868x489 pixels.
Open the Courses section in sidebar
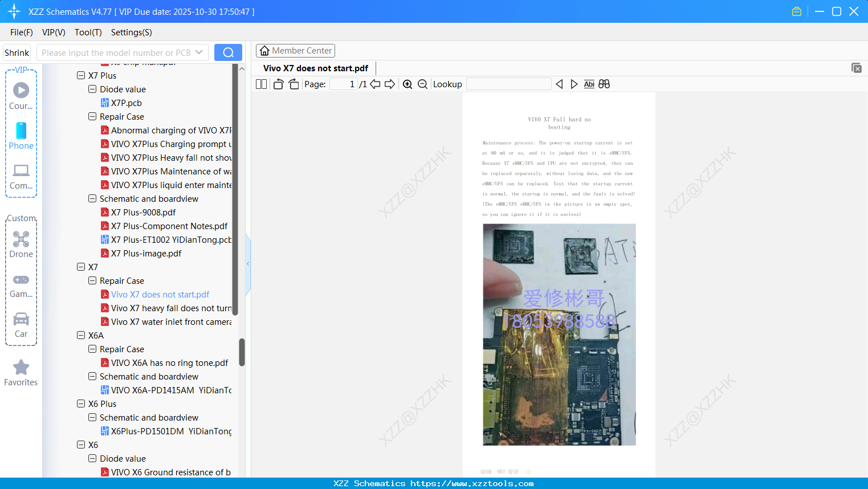pyautogui.click(x=21, y=96)
